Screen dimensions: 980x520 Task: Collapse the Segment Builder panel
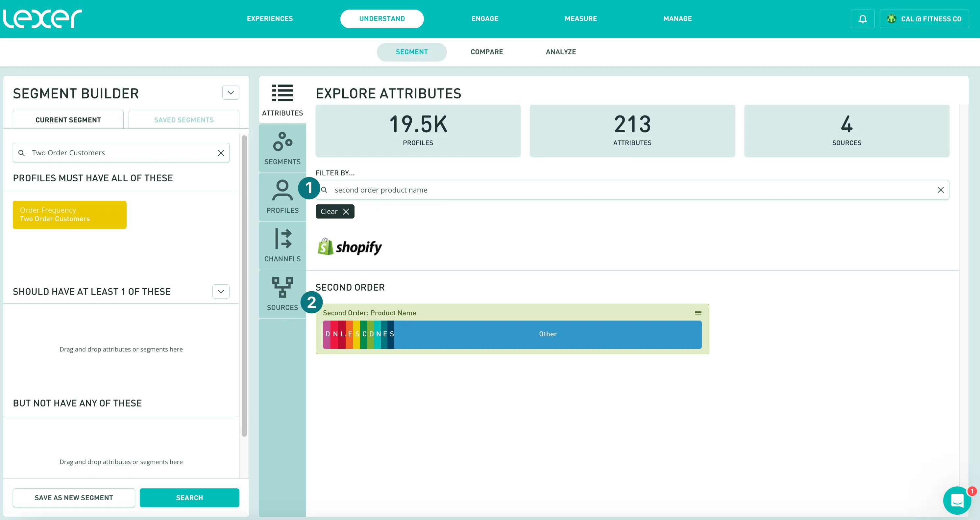pyautogui.click(x=231, y=92)
